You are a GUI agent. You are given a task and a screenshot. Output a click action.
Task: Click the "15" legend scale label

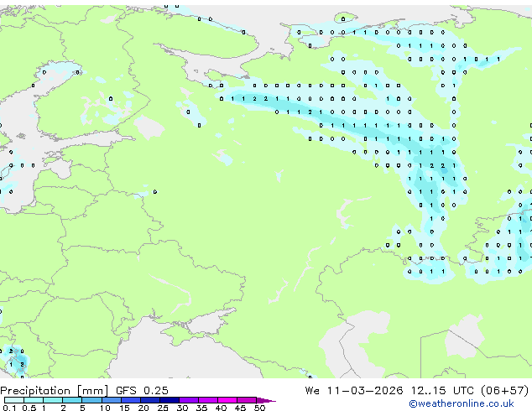[x=124, y=408]
